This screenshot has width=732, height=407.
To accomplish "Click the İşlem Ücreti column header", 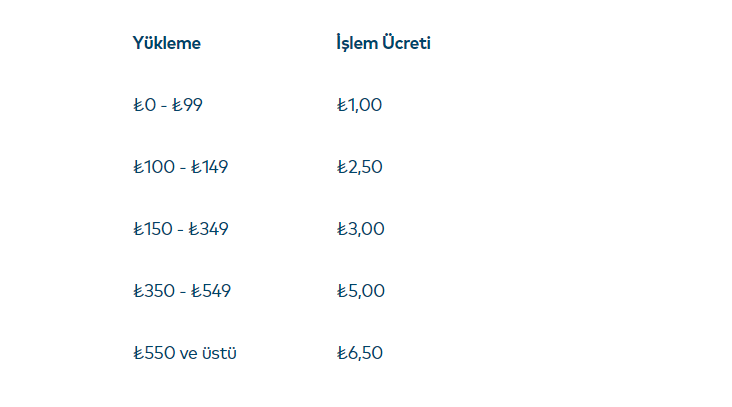I will [383, 43].
